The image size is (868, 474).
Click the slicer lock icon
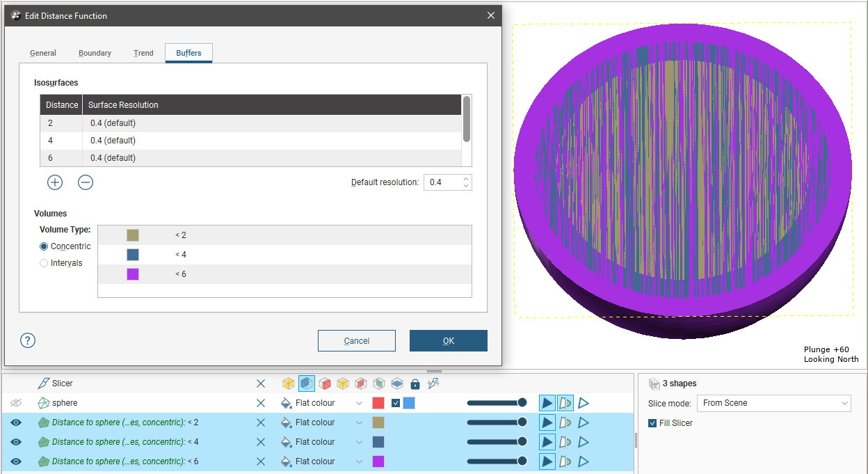coord(415,384)
